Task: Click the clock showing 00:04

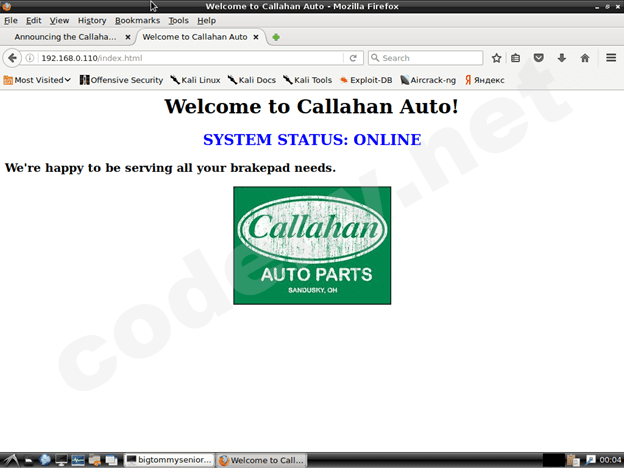Action: click(x=610, y=460)
